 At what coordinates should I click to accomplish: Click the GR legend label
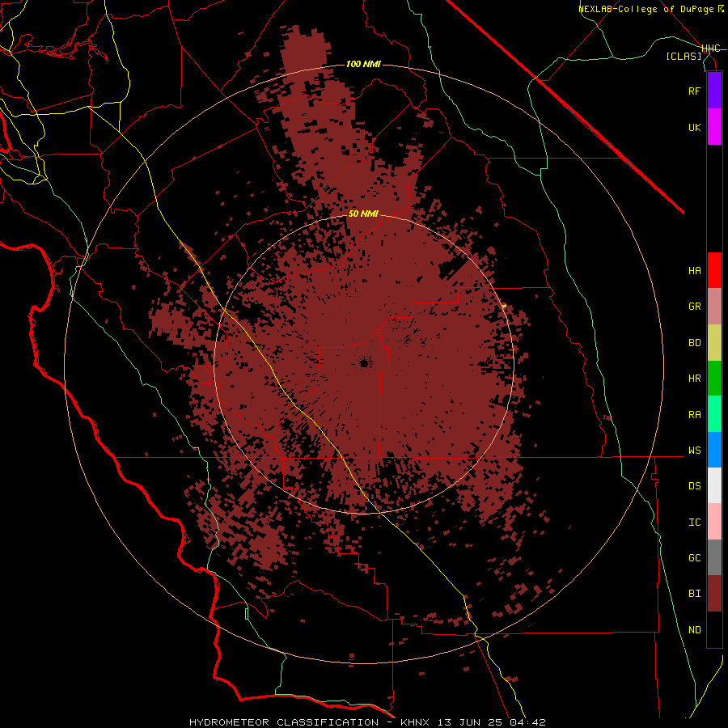694,307
